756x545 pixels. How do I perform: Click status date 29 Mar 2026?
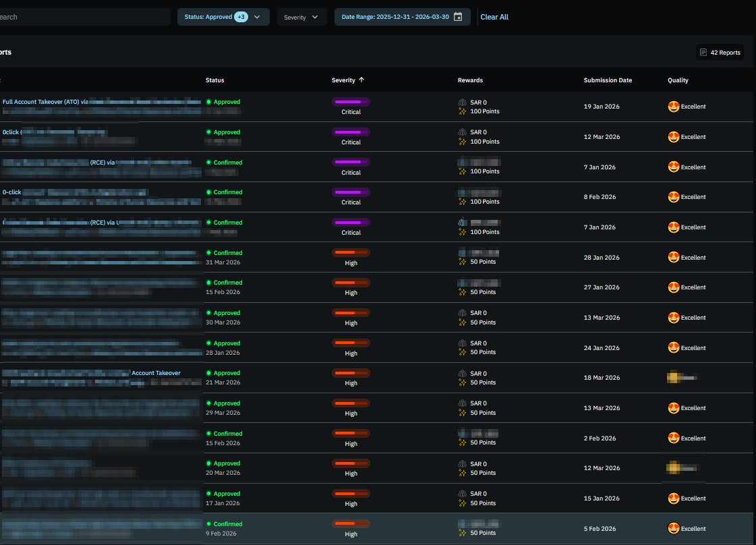click(223, 413)
